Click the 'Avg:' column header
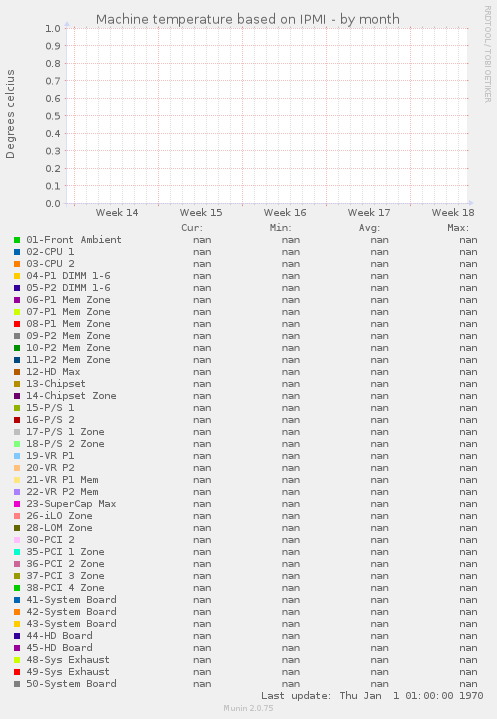The image size is (497, 719). click(x=369, y=228)
